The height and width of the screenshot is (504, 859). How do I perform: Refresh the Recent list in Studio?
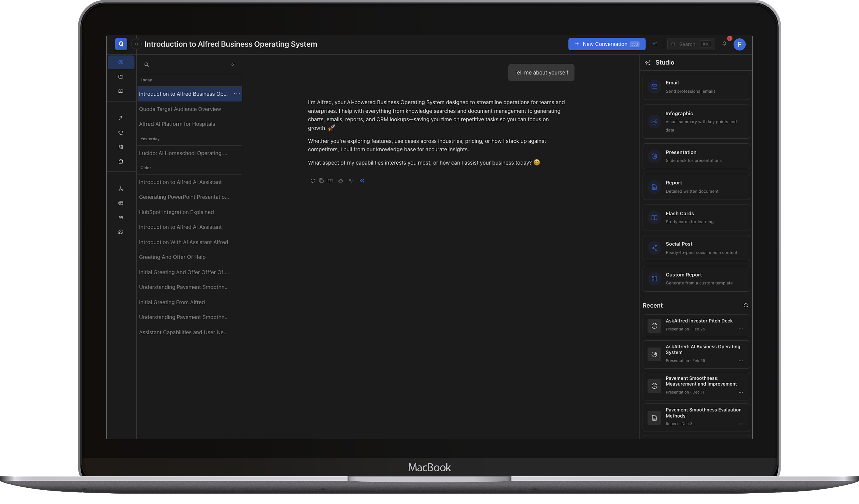[x=745, y=305]
